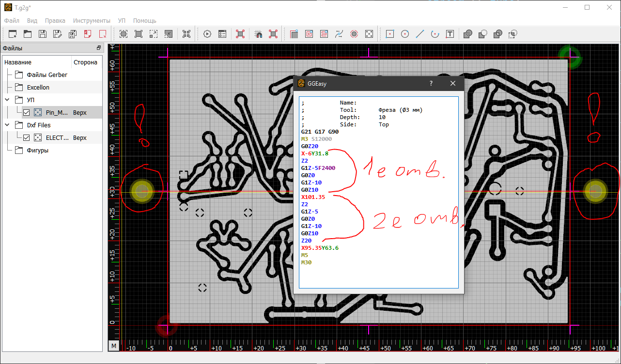Open the Правка menu

coord(55,21)
